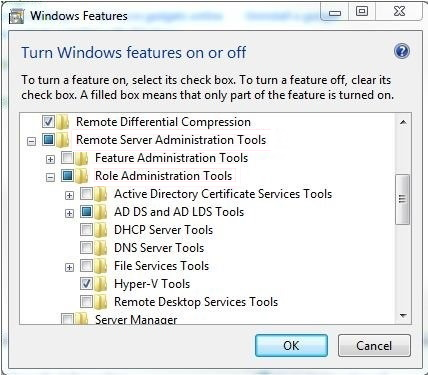Enable DHCP Server Tools checkbox

[86, 230]
